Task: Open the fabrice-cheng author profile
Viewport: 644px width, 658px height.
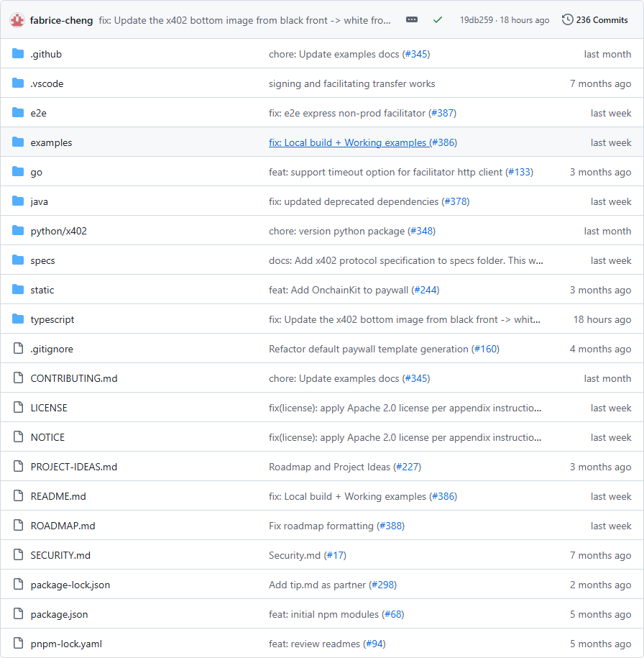Action: (x=61, y=20)
